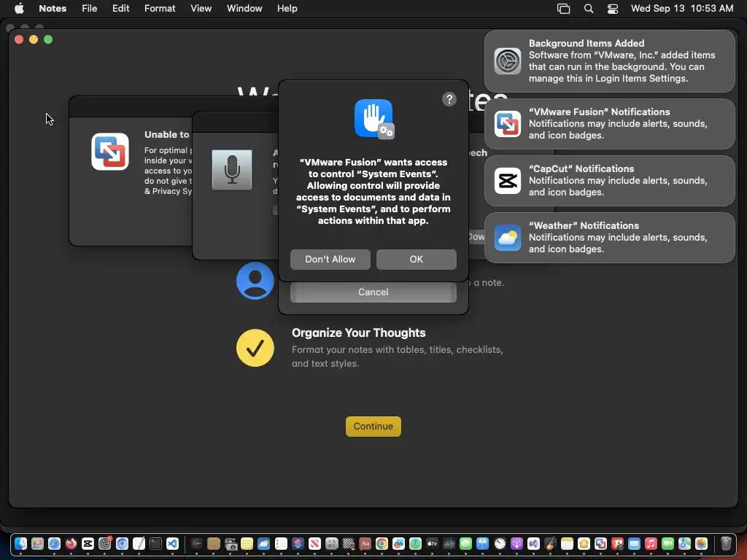This screenshot has width=747, height=560.
Task: Launch Visual Studio Code from the Dock
Action: [172, 543]
